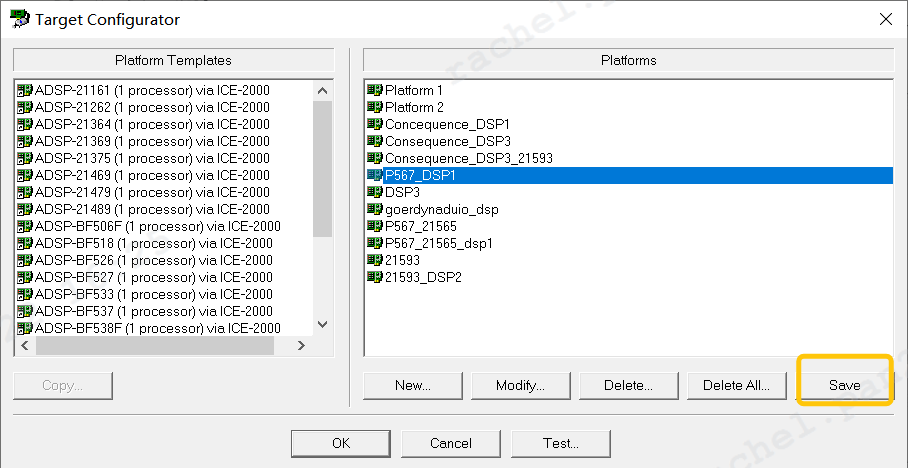This screenshot has width=908, height=468.
Task: Click the icon next to Concequence_DSP1
Action: [375, 124]
